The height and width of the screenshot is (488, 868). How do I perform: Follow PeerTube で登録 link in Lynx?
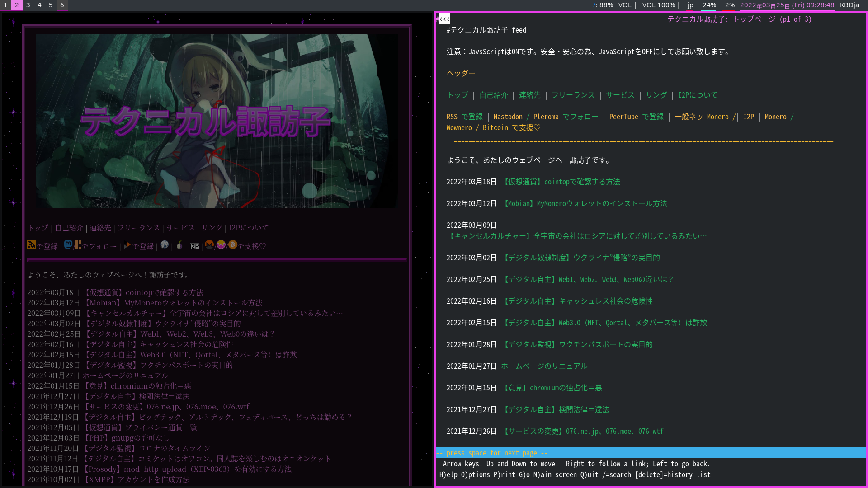pos(637,117)
